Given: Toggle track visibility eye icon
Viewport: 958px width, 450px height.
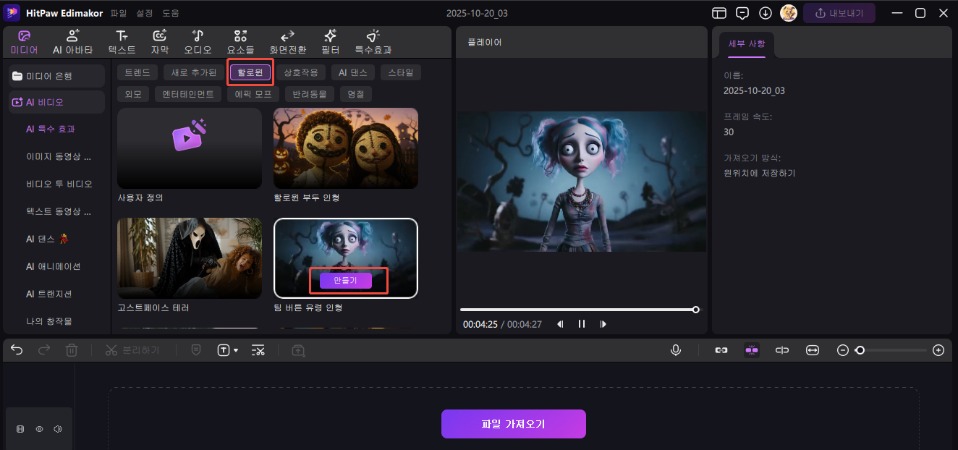Looking at the screenshot, I should click(39, 429).
